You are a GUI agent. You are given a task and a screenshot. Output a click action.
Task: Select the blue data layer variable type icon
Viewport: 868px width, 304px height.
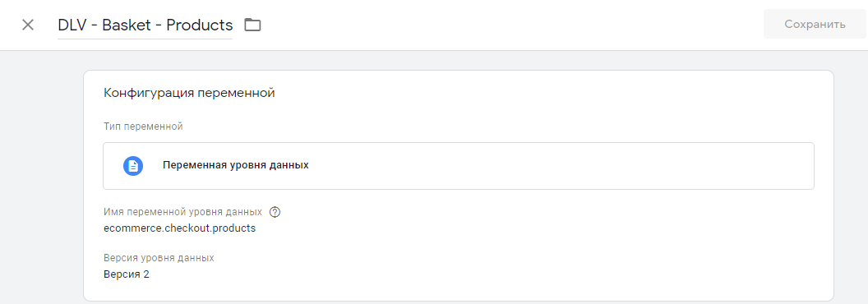pyautogui.click(x=133, y=166)
